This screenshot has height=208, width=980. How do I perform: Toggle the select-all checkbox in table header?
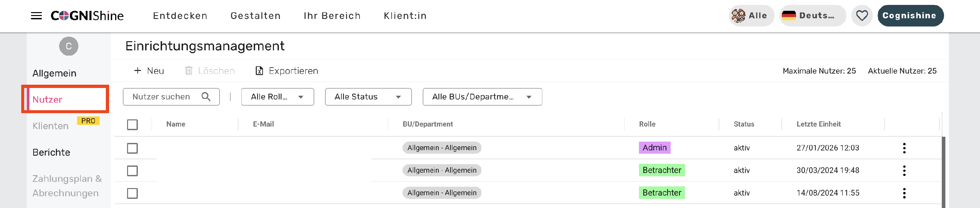pos(132,125)
